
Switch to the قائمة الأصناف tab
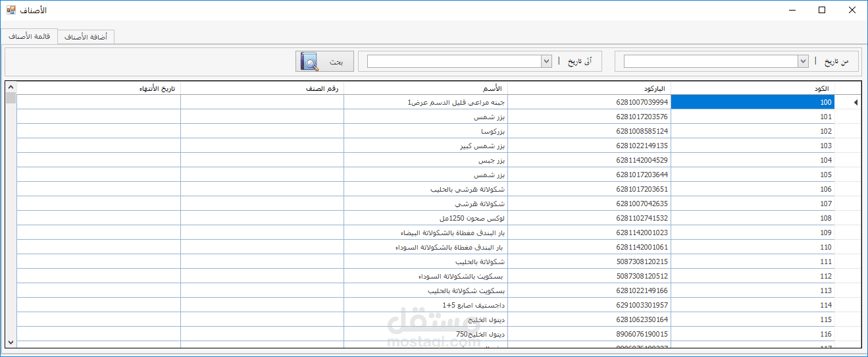click(30, 36)
